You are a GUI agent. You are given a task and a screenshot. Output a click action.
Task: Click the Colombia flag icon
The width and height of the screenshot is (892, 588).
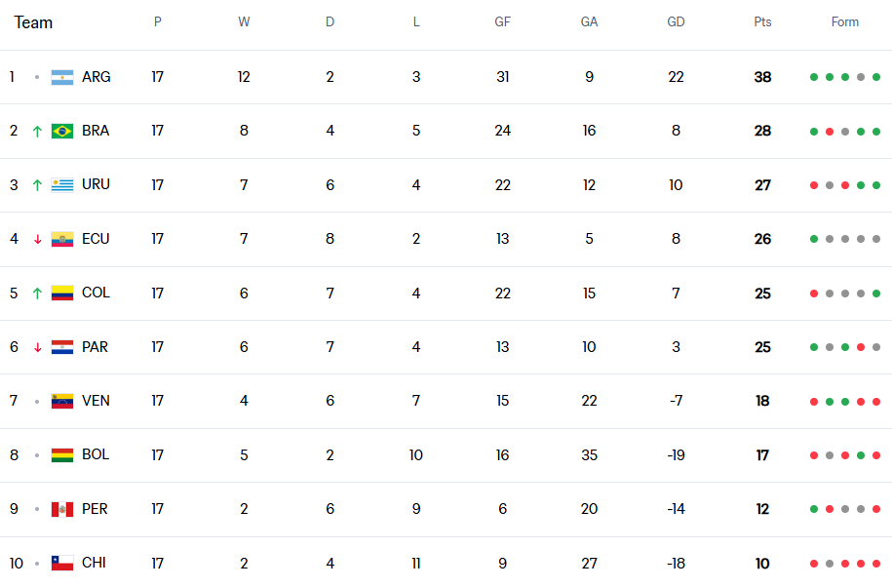pyautogui.click(x=62, y=293)
